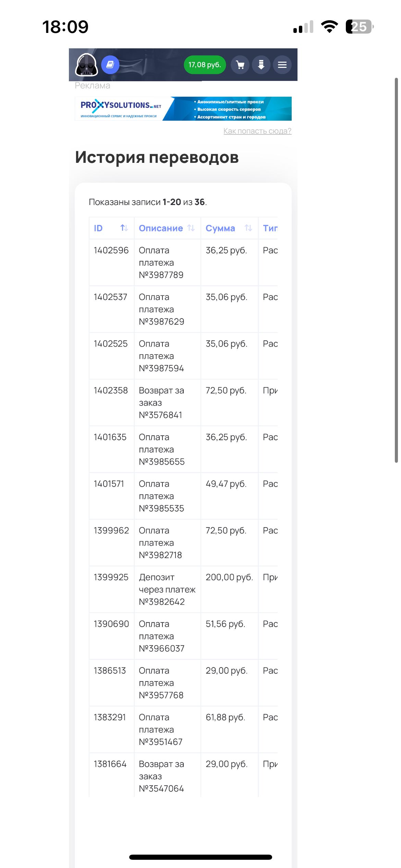Follow the "Как попасть сюда?" link

pyautogui.click(x=257, y=131)
